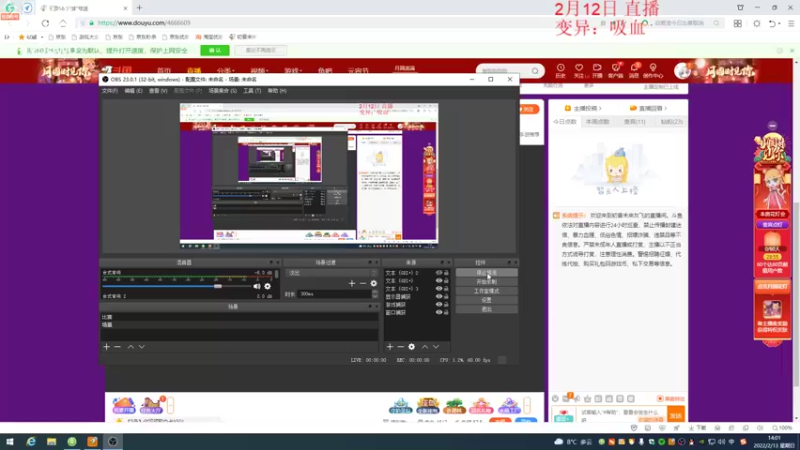This screenshot has width=800, height=450.
Task: Hide the 游戏捕获 source eye icon
Action: coord(439,305)
